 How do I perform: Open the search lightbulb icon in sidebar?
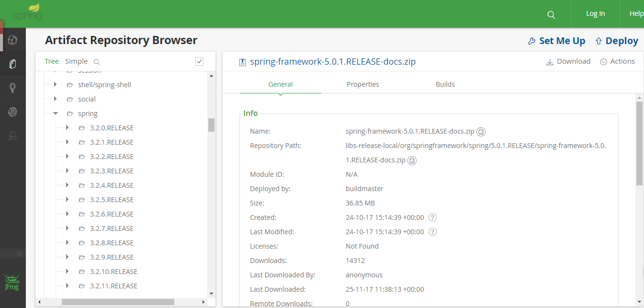coord(13,88)
